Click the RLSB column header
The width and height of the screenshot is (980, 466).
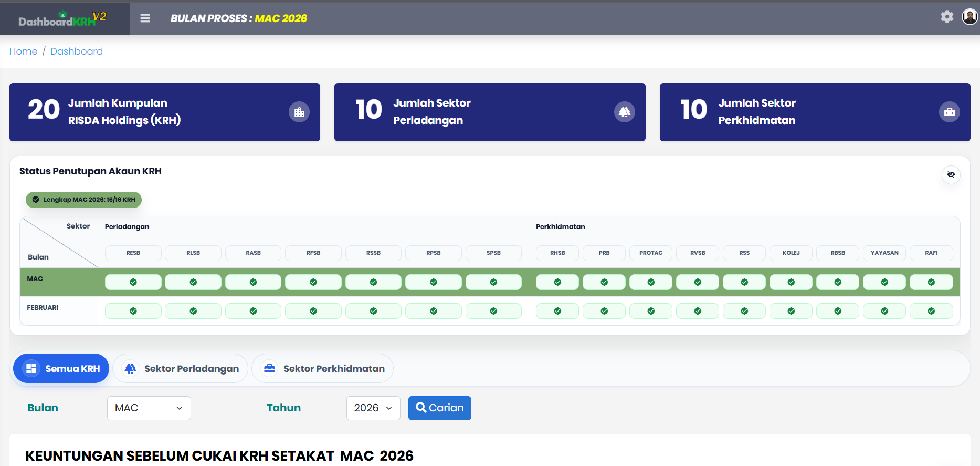(193, 253)
